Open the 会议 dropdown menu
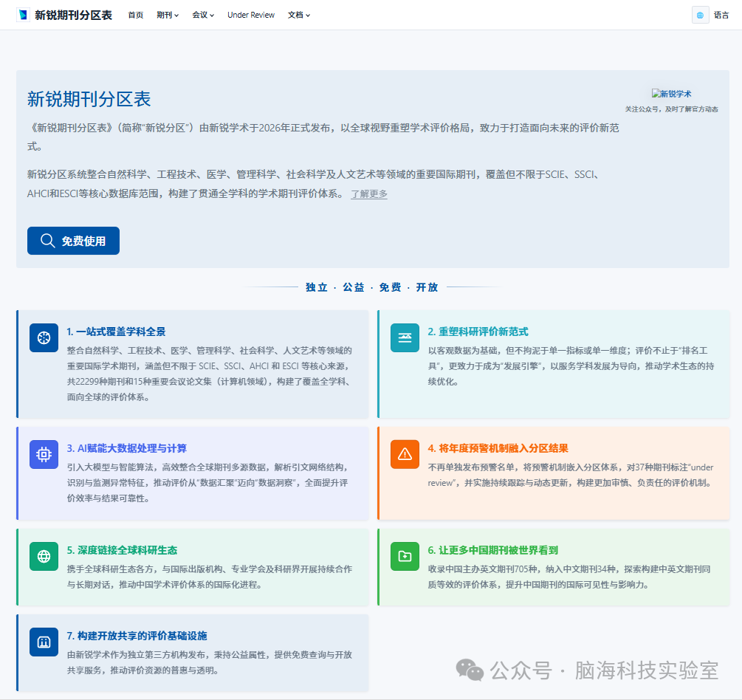The image size is (742, 700). point(202,14)
